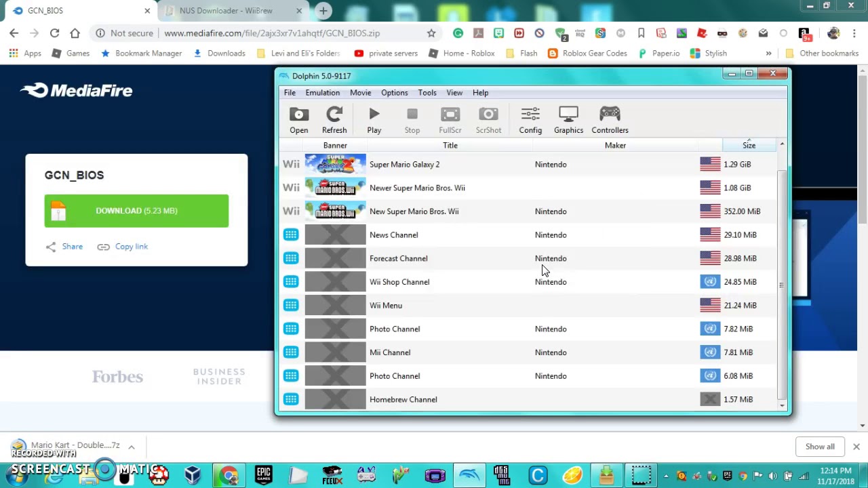Screen dimensions: 868x488
Task: Click the Dolphin game list scroll up arrow
Action: pos(782,144)
